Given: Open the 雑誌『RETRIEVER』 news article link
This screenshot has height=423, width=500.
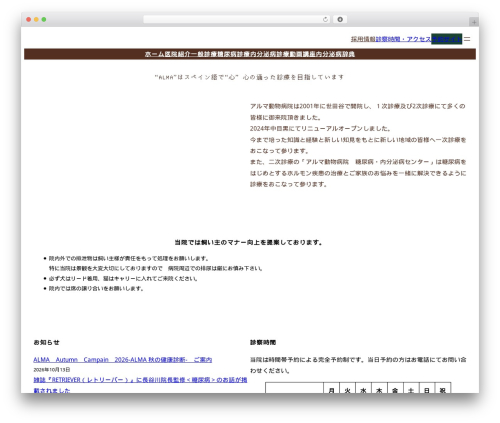Looking at the screenshot, I should (140, 385).
